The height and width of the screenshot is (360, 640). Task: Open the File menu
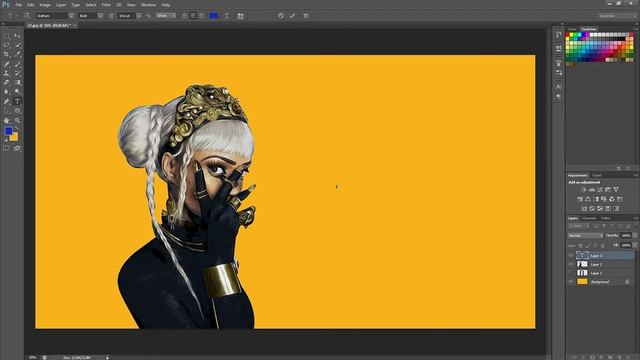[18, 5]
